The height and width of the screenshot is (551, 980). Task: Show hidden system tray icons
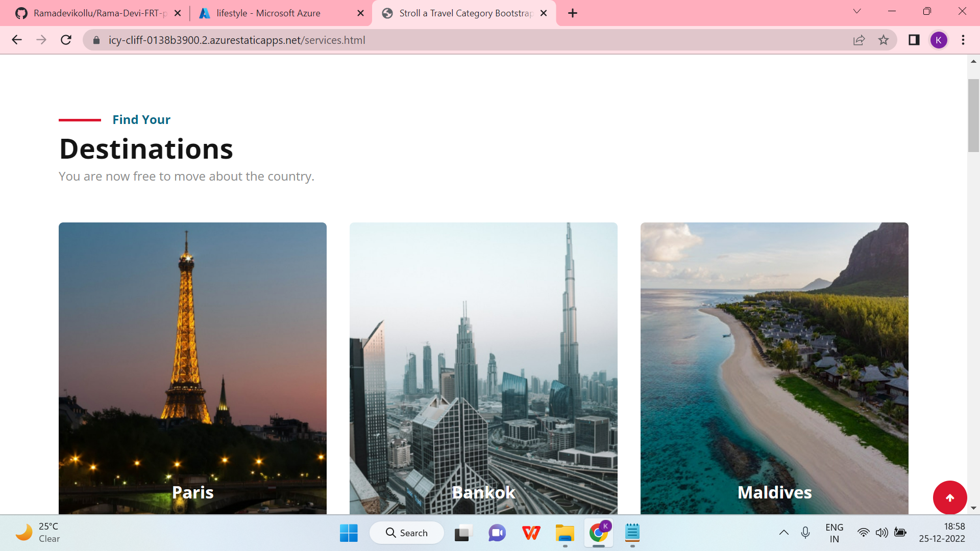(783, 533)
